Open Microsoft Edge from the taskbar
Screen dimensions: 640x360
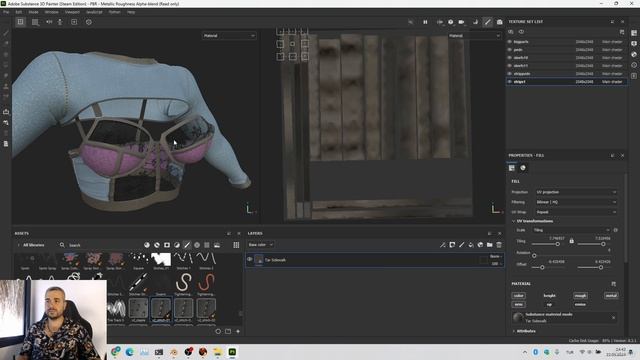click(x=130, y=352)
